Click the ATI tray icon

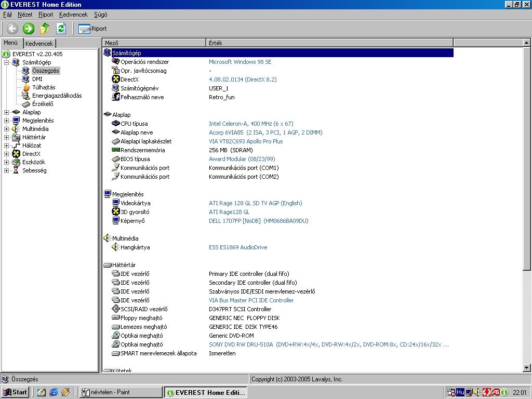pyautogui.click(x=495, y=392)
